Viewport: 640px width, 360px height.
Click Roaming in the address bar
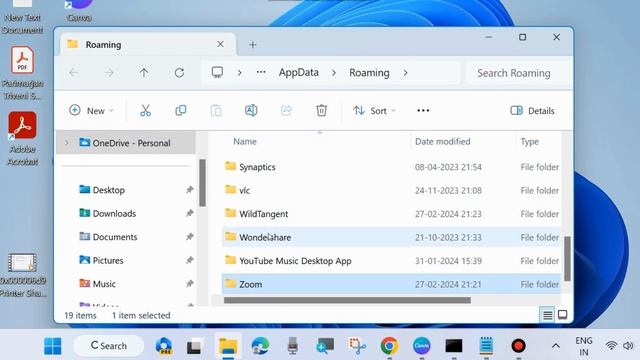coord(369,73)
